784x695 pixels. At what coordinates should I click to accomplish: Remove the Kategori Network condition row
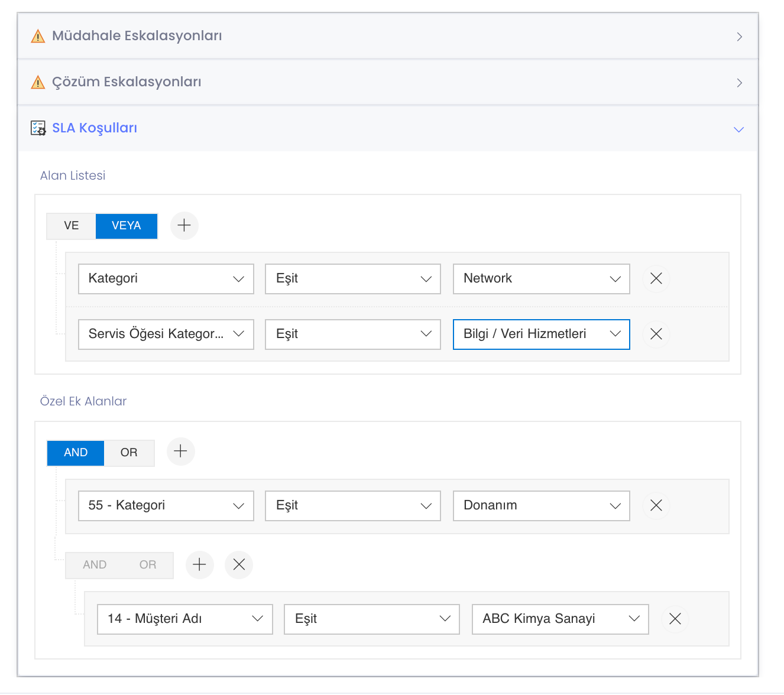656,279
